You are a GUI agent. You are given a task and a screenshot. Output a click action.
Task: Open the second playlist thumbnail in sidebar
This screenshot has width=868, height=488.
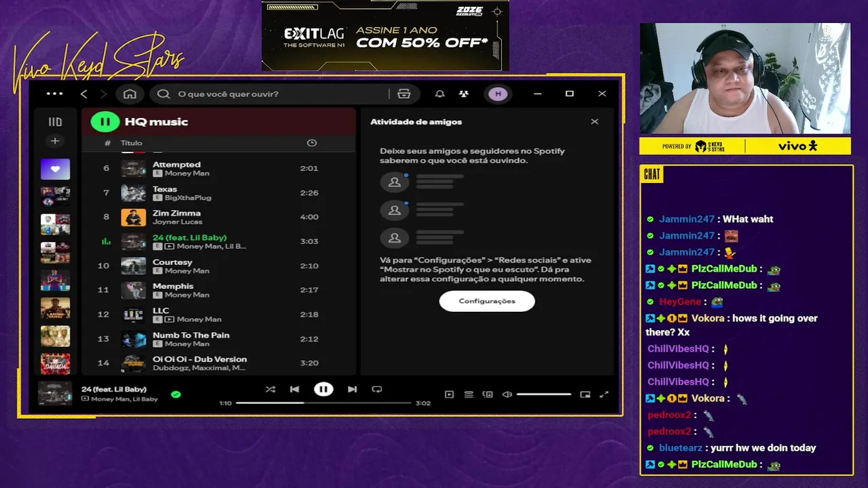(x=55, y=197)
